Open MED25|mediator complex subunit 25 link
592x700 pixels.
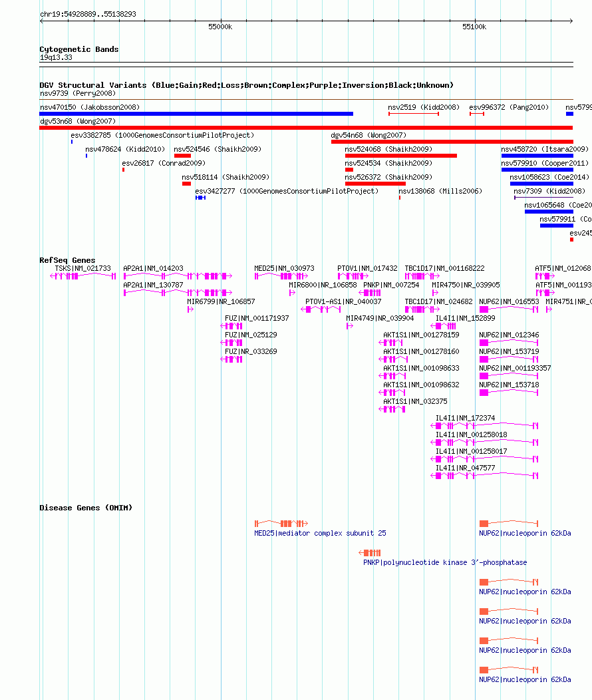click(x=321, y=534)
